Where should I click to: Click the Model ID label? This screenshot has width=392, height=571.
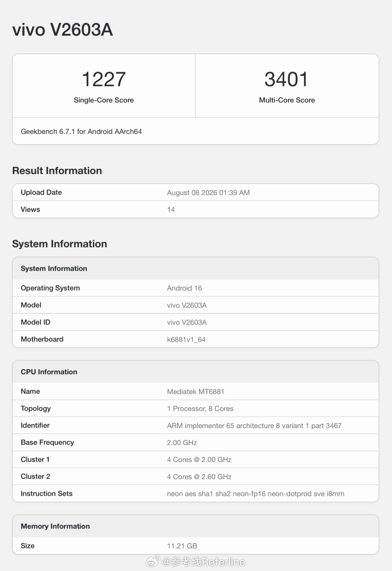coord(36,322)
